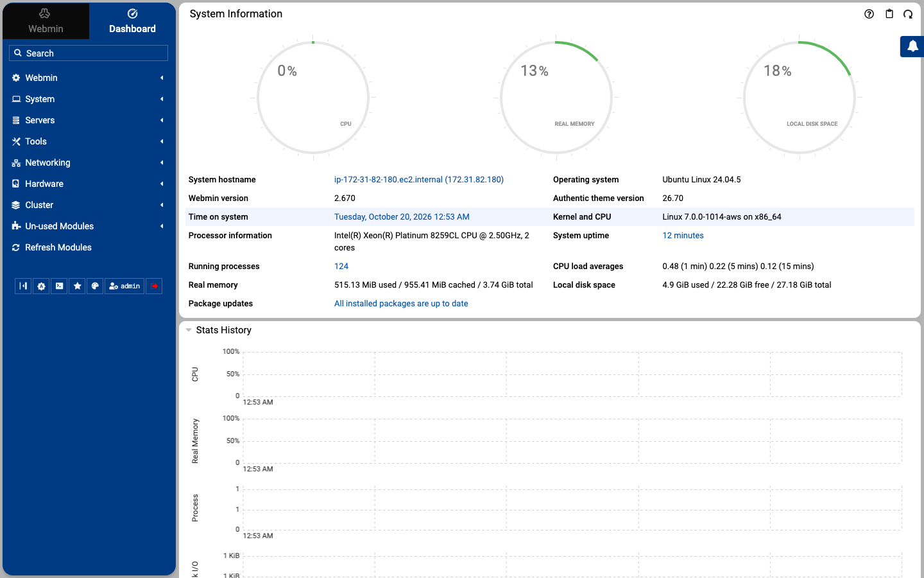Open the package updates status link
The image size is (924, 578).
tap(401, 304)
